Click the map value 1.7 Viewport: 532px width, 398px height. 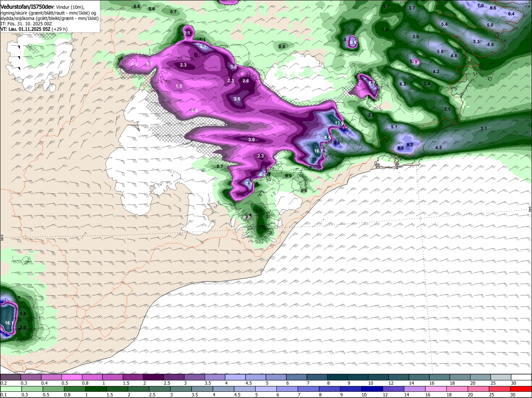coord(386,7)
